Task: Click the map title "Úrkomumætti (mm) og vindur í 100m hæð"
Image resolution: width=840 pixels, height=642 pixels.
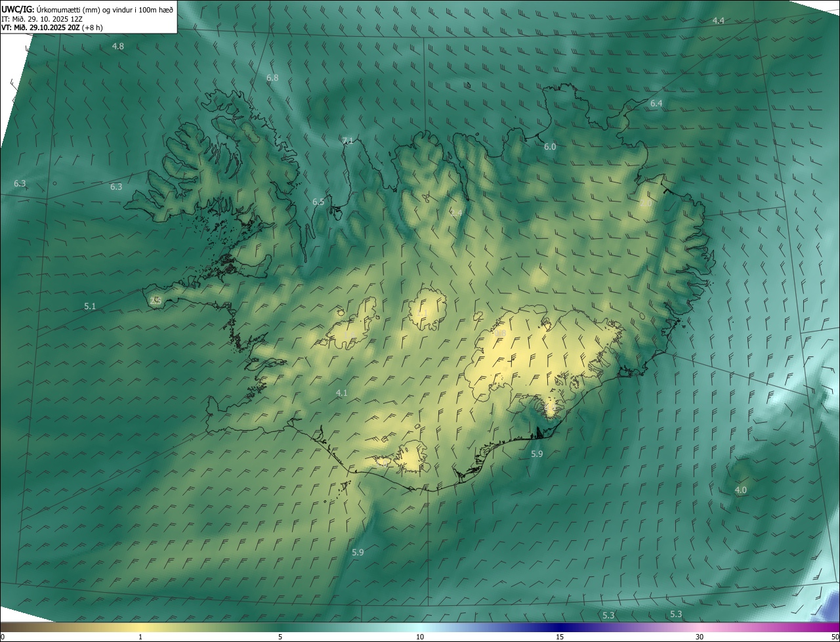Action: (x=105, y=9)
